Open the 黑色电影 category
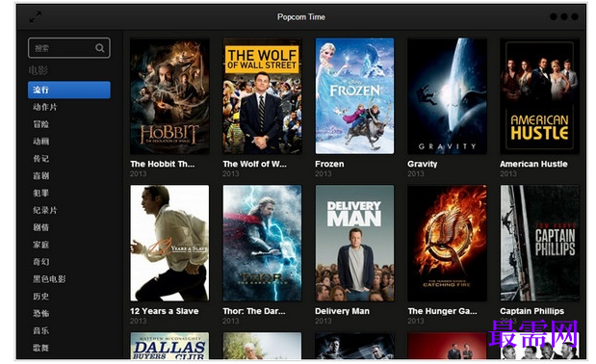 (x=49, y=279)
